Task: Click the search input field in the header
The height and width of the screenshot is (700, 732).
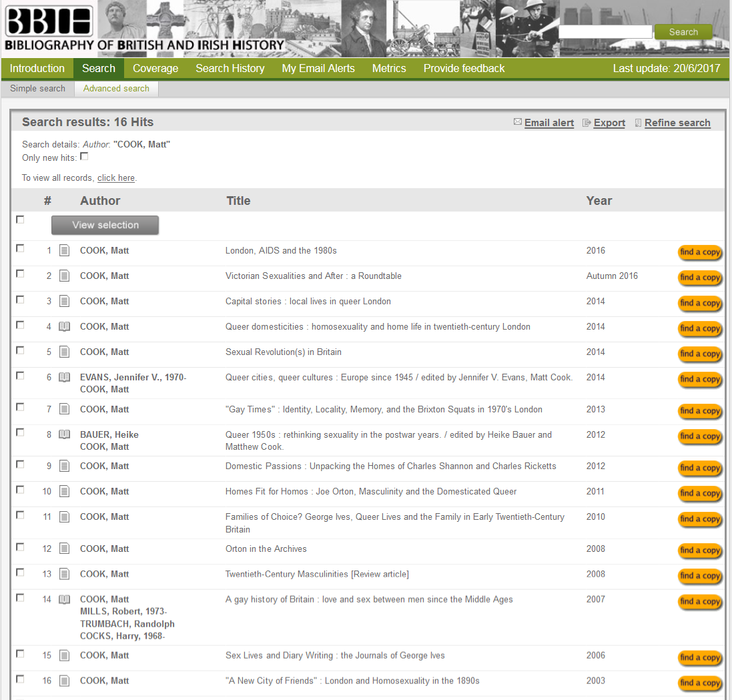Action: pyautogui.click(x=605, y=32)
